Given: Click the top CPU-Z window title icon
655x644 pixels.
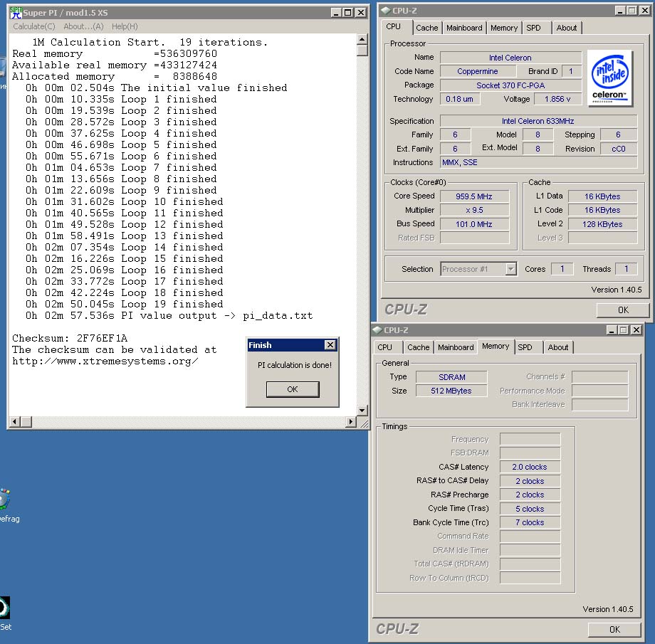Looking at the screenshot, I should click(386, 11).
